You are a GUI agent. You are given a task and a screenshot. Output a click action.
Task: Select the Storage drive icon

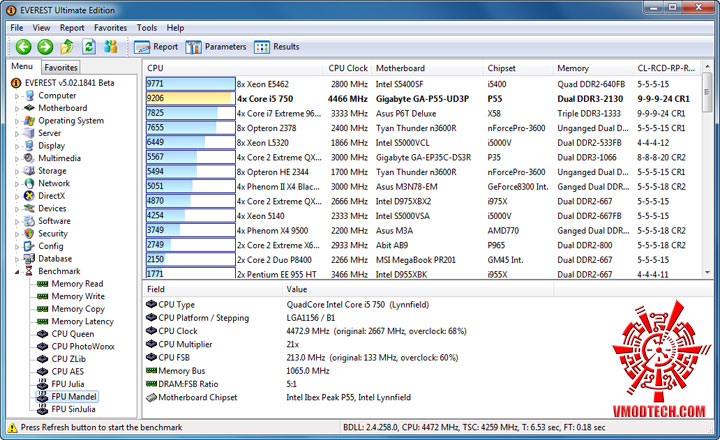[x=29, y=171]
